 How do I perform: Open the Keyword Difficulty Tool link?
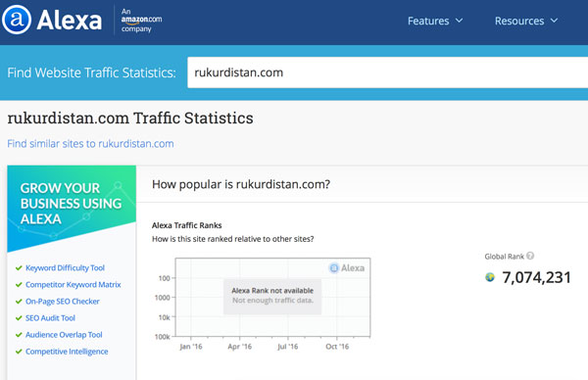click(x=65, y=268)
